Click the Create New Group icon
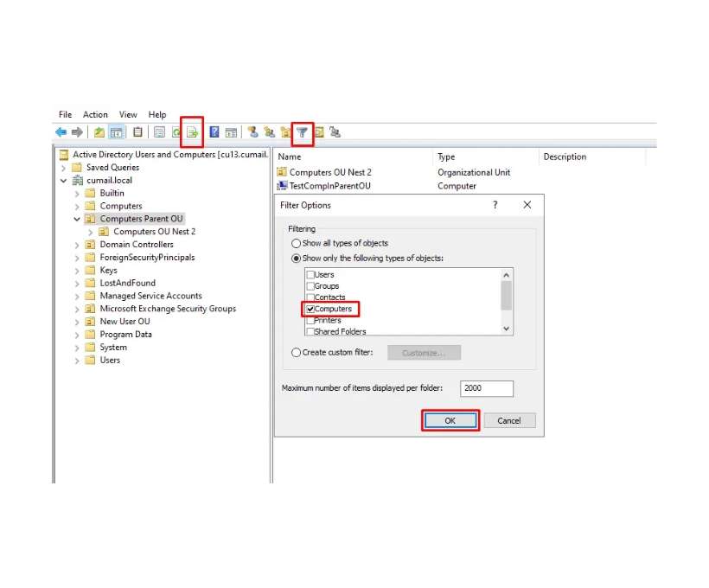This screenshot has width=709, height=588. (x=269, y=132)
